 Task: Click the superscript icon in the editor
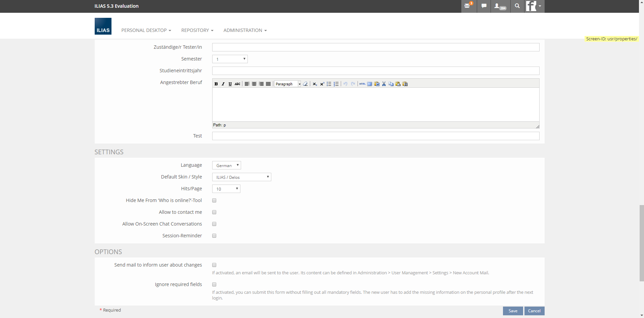pyautogui.click(x=322, y=84)
